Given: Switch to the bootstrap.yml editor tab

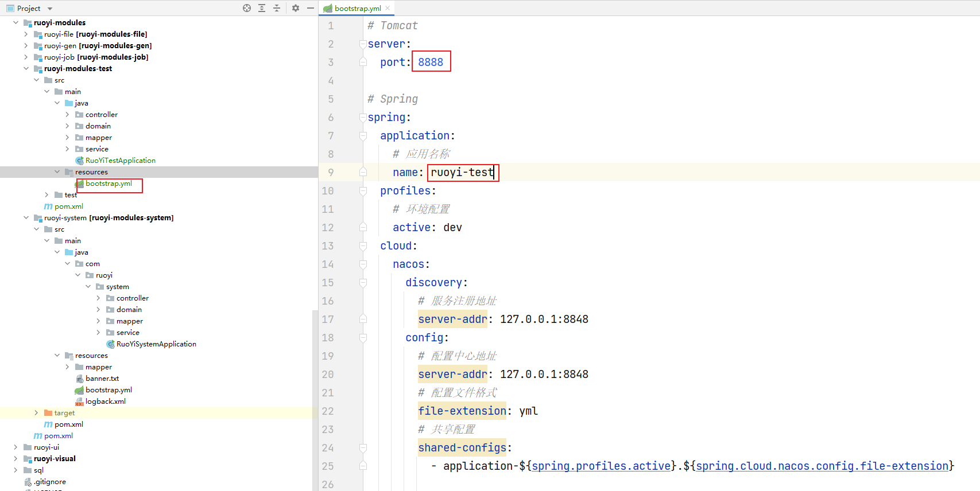Looking at the screenshot, I should [357, 8].
